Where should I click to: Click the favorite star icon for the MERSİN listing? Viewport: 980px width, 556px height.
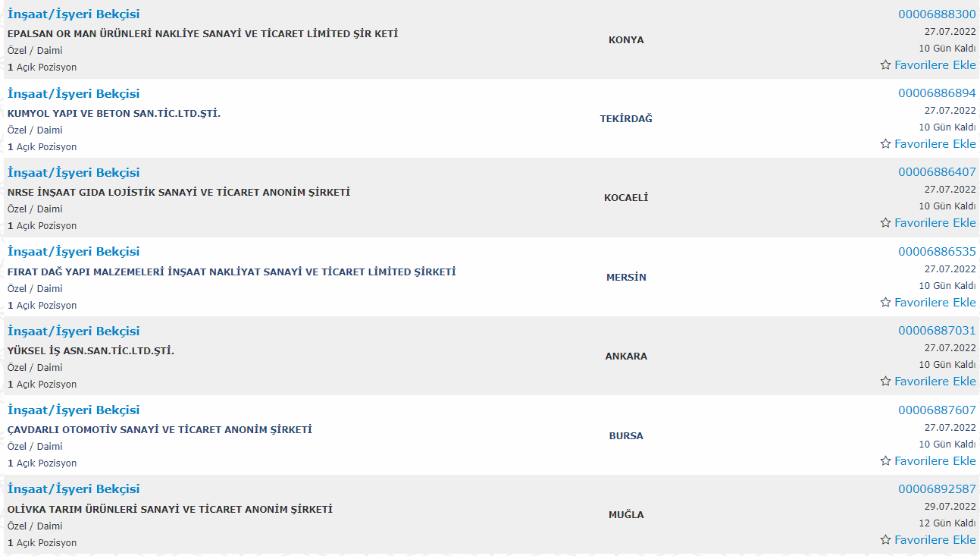[885, 303]
